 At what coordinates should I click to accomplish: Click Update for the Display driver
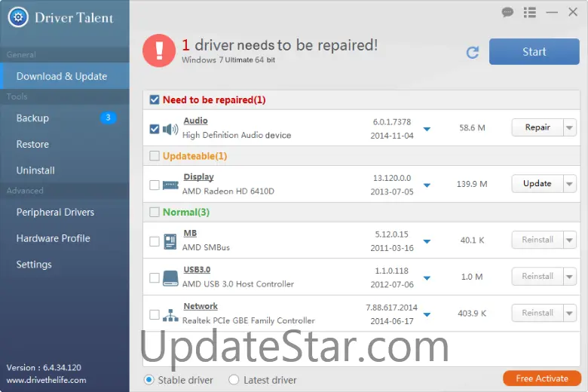537,184
